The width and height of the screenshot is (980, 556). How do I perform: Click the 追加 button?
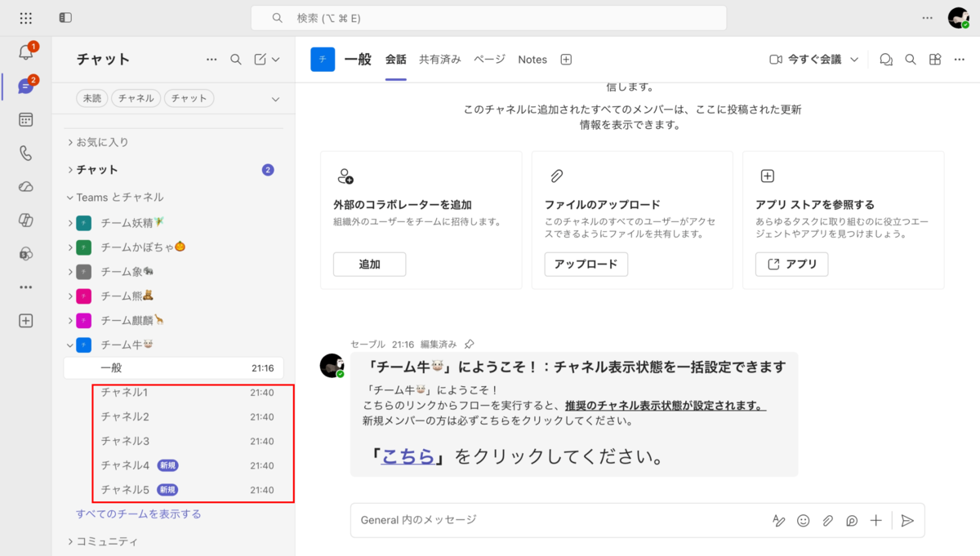(370, 265)
